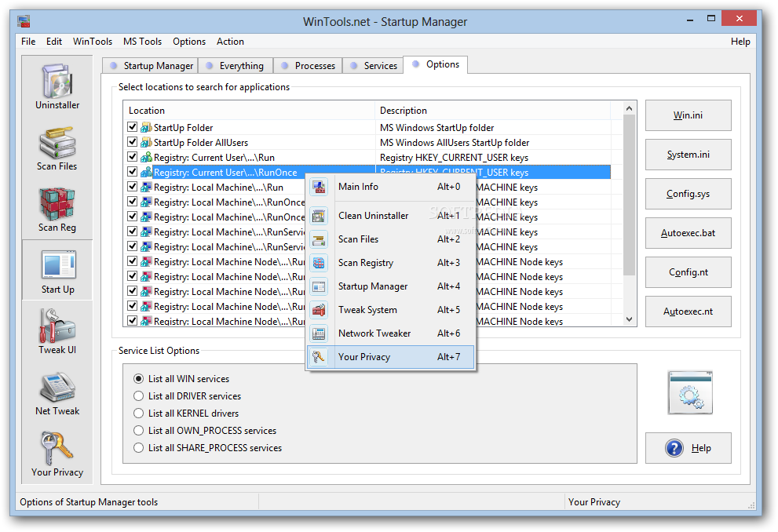Choose Your Privacy Alt+7 menu entry
778x532 pixels.
tap(391, 357)
